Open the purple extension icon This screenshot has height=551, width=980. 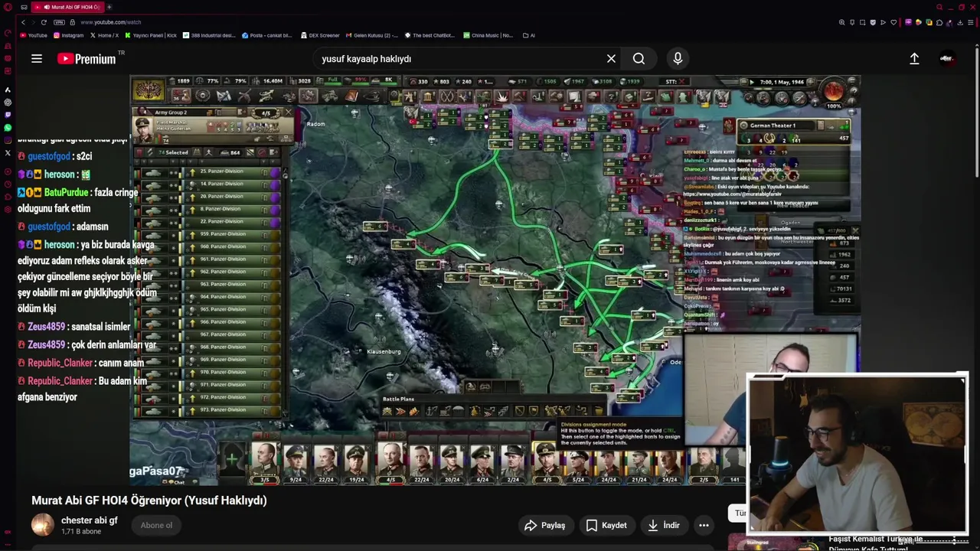tap(909, 22)
